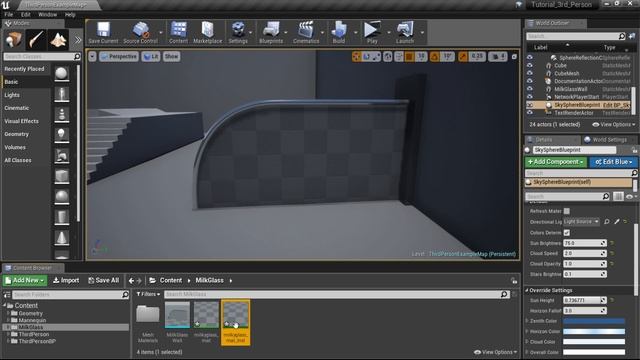Click MilkGlass in the breadcrumb path
Screen dimensions: 640x360
click(209, 280)
